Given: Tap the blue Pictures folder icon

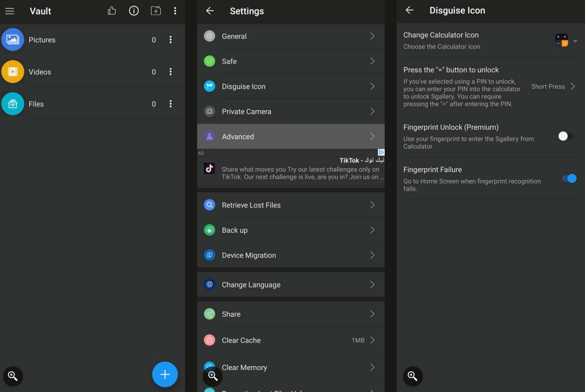Looking at the screenshot, I should point(13,39).
